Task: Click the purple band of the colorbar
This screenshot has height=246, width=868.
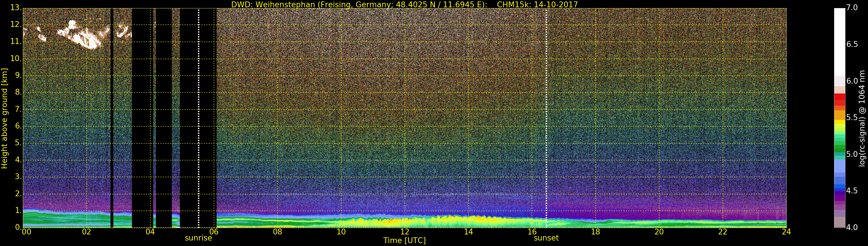Action: [839, 197]
